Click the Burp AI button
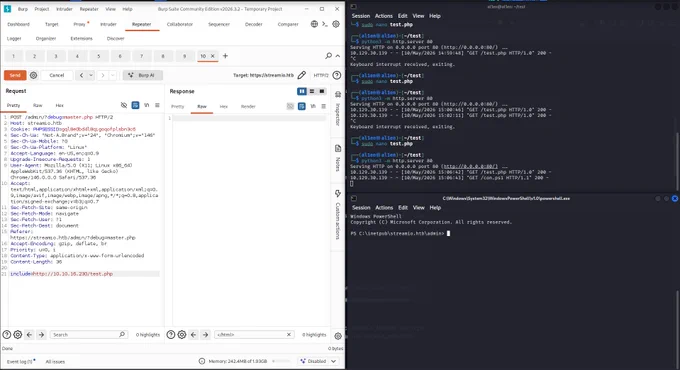 143,75
